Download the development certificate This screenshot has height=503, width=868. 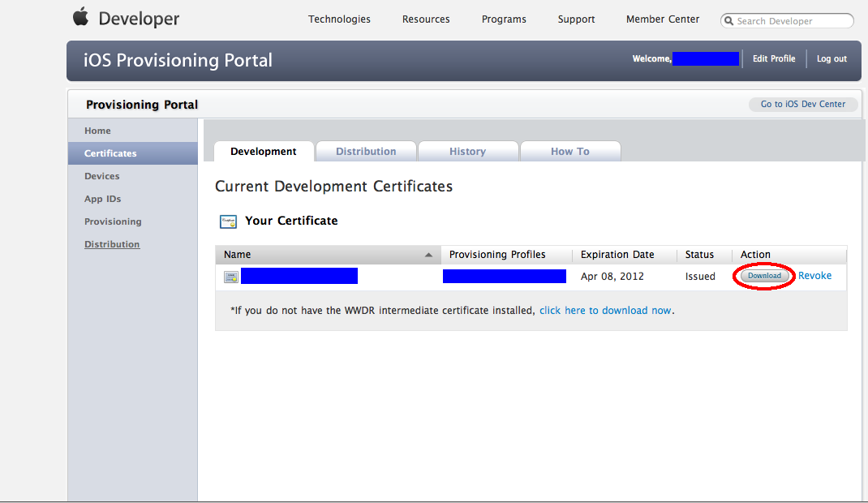pos(764,276)
